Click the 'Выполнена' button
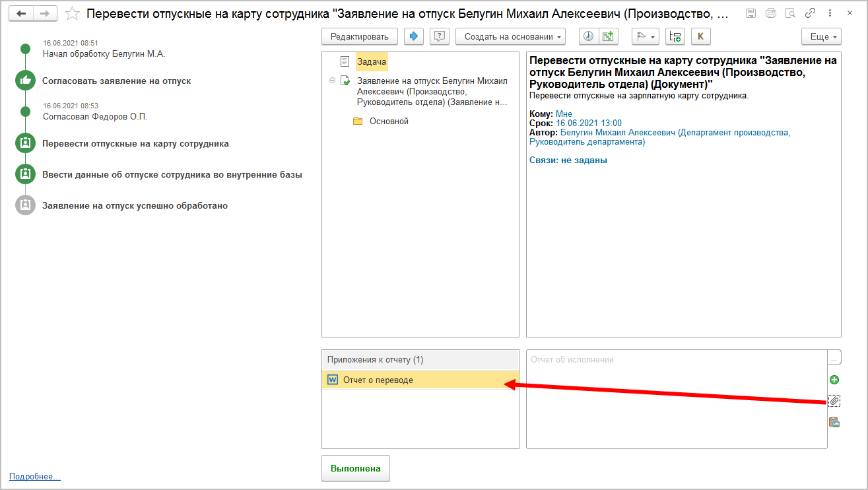 tap(356, 468)
